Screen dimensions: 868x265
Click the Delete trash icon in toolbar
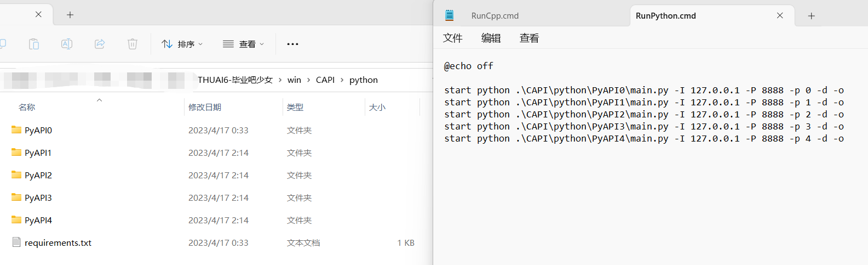[133, 44]
